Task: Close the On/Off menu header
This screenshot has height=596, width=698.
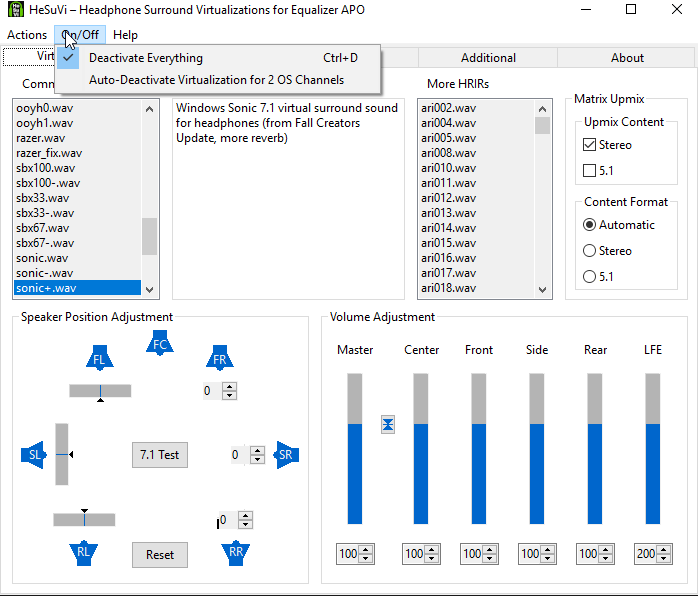Action: (x=80, y=35)
